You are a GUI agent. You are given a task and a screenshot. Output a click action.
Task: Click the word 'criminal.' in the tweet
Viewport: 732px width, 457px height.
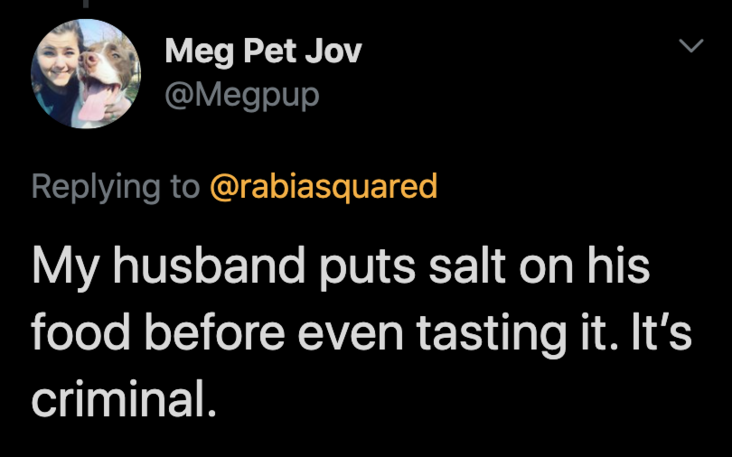(123, 399)
